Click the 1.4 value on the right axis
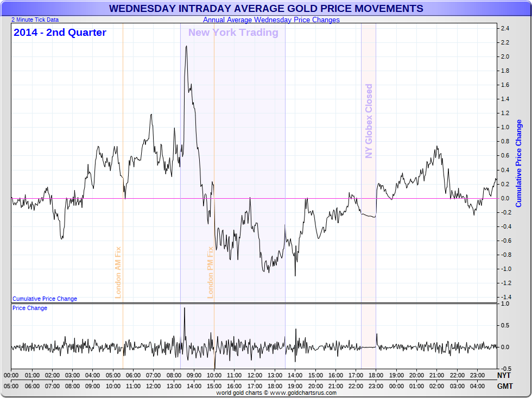The height and width of the screenshot is (398, 532). coord(505,99)
